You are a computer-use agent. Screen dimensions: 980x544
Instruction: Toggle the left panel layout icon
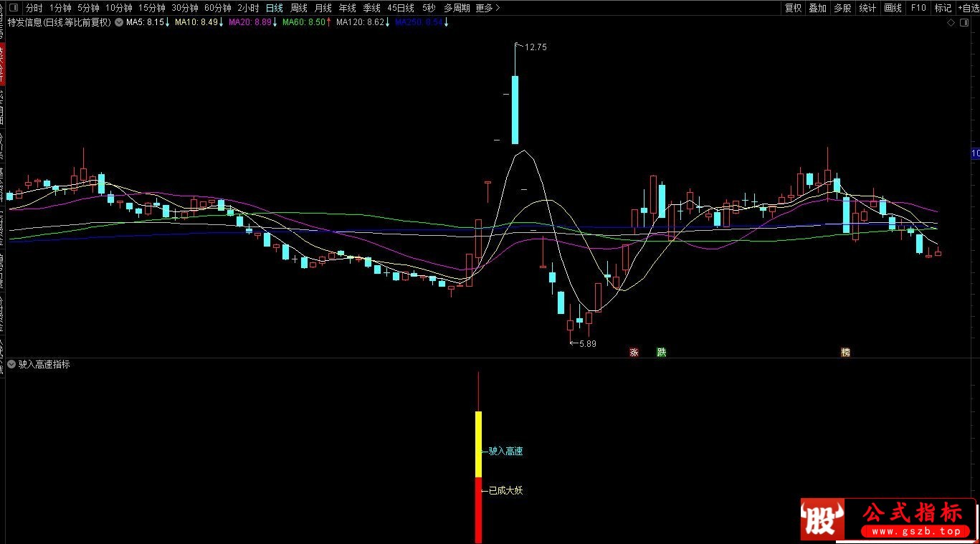tap(13, 8)
